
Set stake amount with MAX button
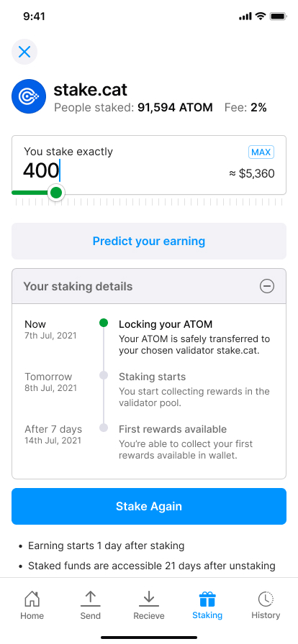pyautogui.click(x=261, y=152)
